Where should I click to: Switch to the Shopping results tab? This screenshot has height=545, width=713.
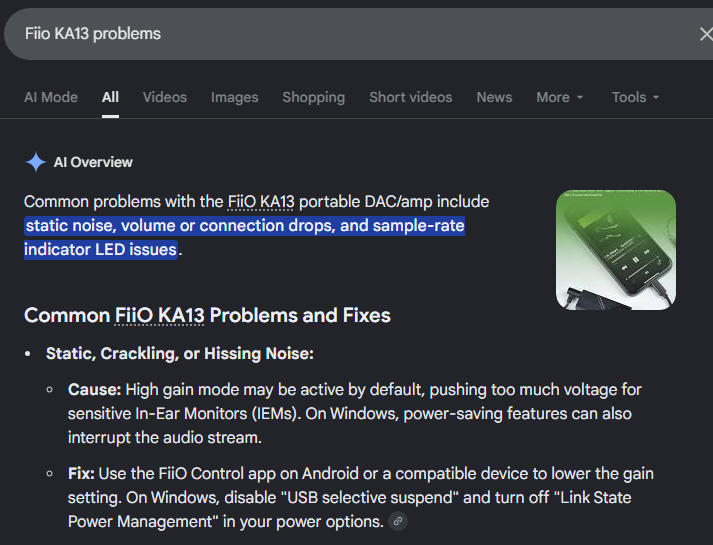tap(314, 97)
